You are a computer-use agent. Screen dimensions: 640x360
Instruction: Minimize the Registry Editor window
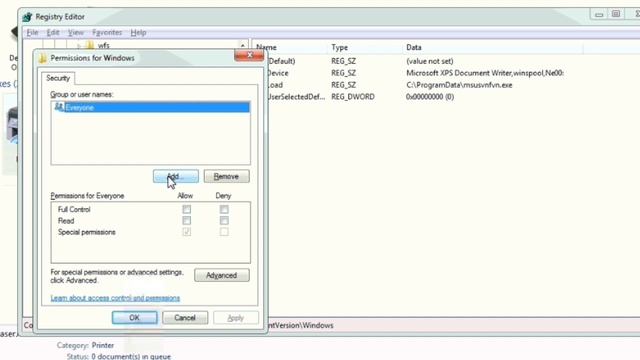[x=599, y=14]
